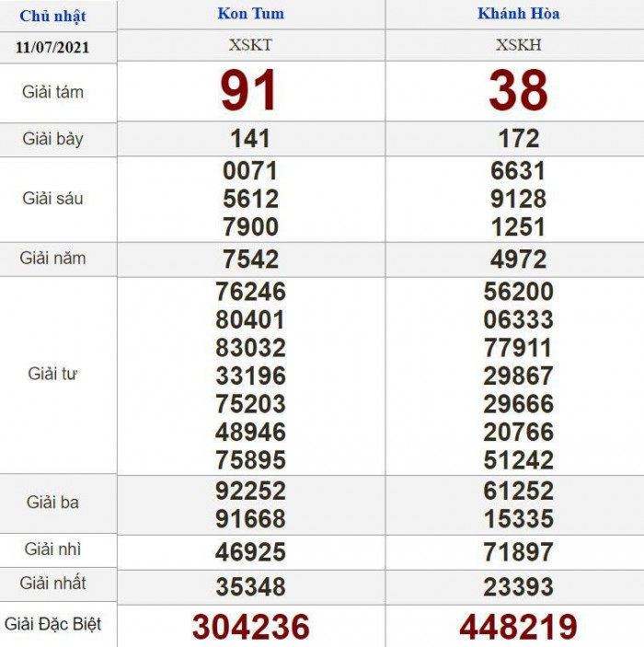Click Khánh Hòa Giải tám number 38
The image size is (644, 647).
pyautogui.click(x=518, y=91)
